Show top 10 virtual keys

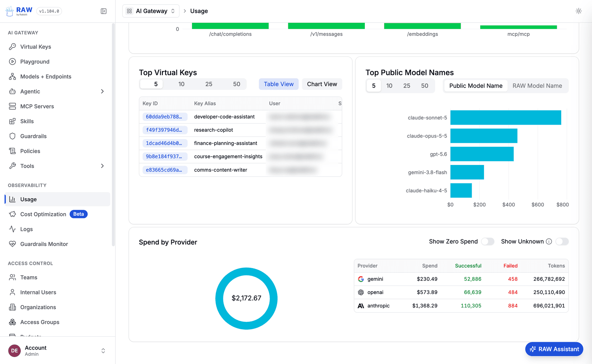[x=181, y=84]
